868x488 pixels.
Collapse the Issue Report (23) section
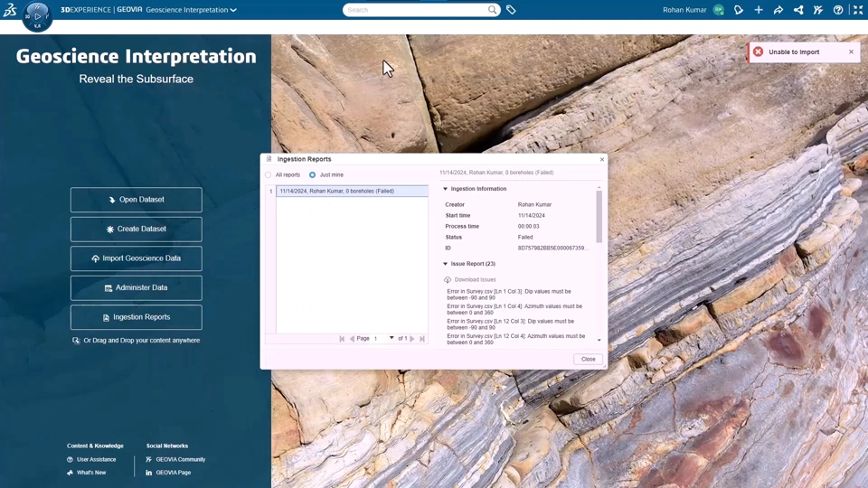pyautogui.click(x=445, y=264)
